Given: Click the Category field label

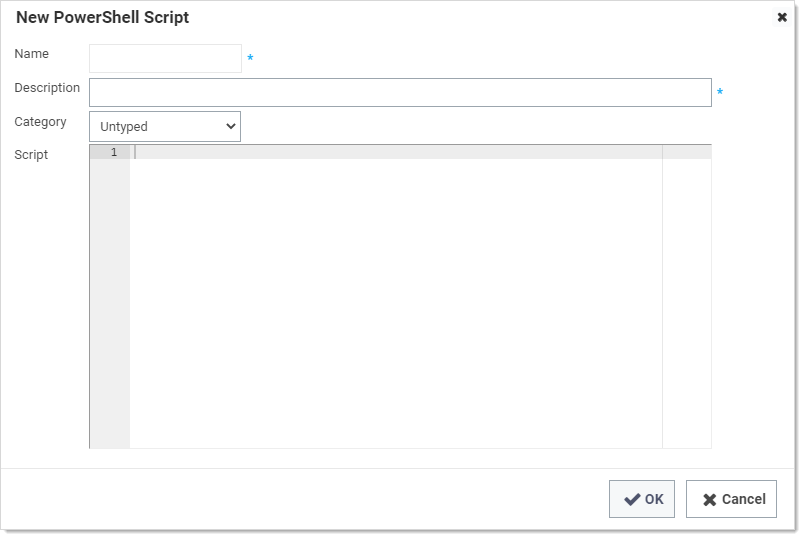Looking at the screenshot, I should (x=40, y=122).
